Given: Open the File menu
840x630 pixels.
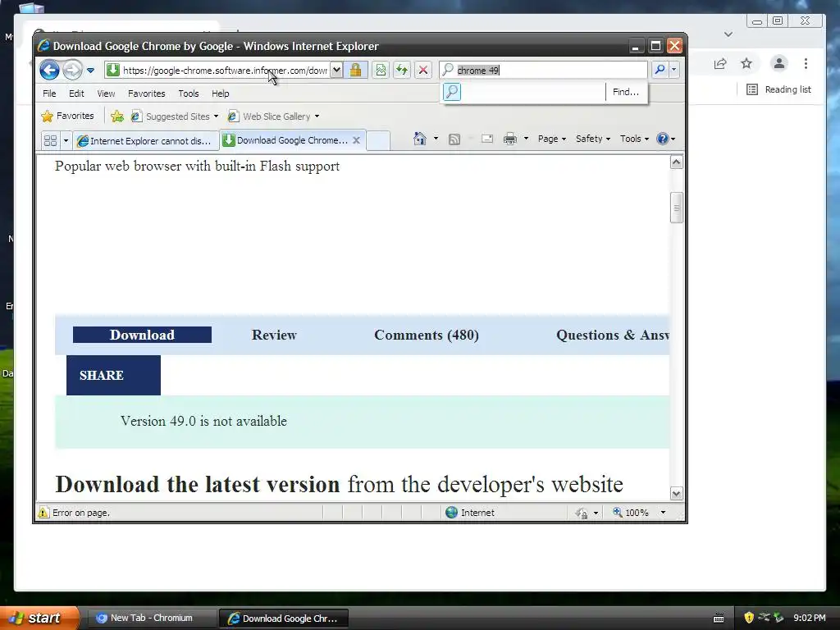Looking at the screenshot, I should pyautogui.click(x=49, y=94).
